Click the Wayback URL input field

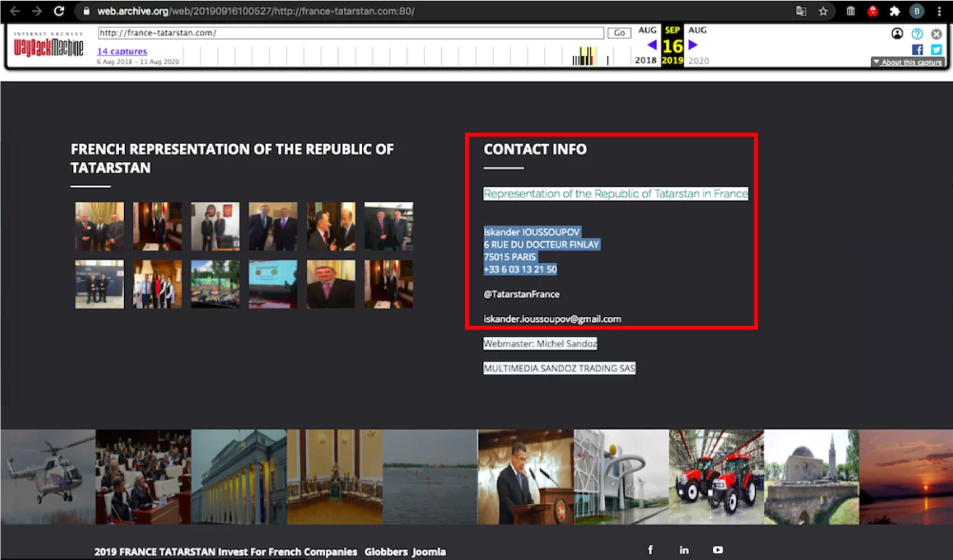(x=351, y=32)
